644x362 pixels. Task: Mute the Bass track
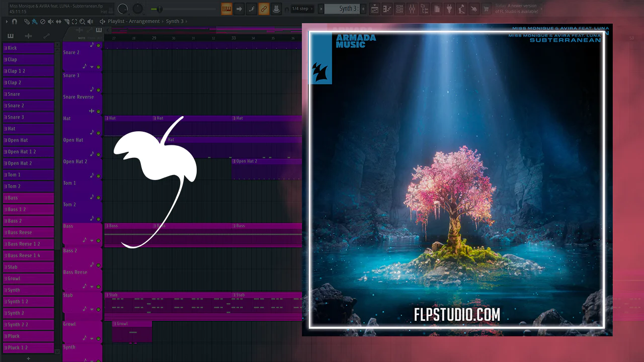tap(99, 240)
